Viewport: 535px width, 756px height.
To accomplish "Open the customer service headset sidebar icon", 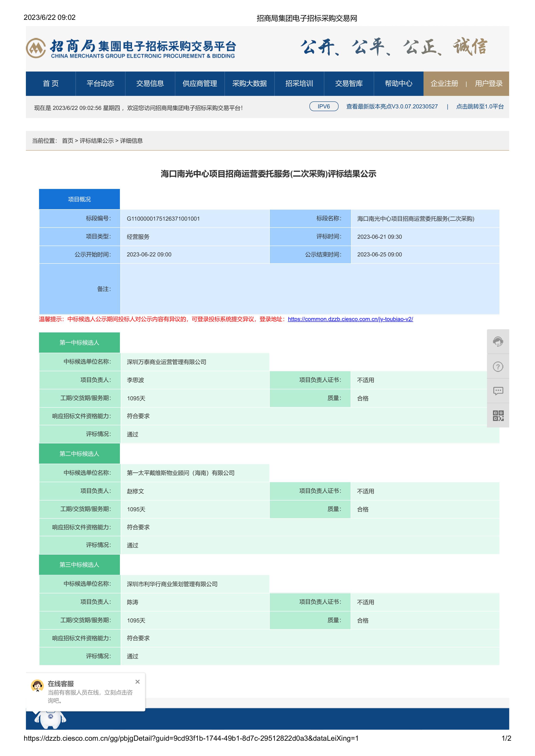I will click(498, 341).
